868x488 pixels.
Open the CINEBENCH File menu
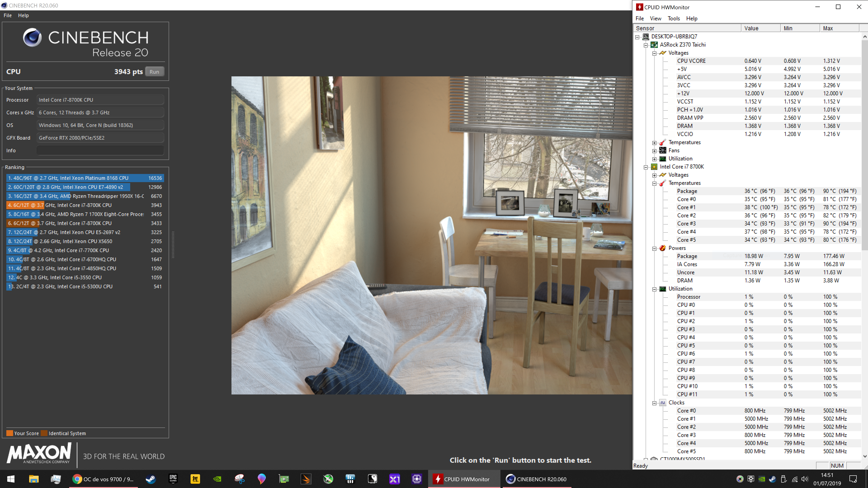point(7,16)
